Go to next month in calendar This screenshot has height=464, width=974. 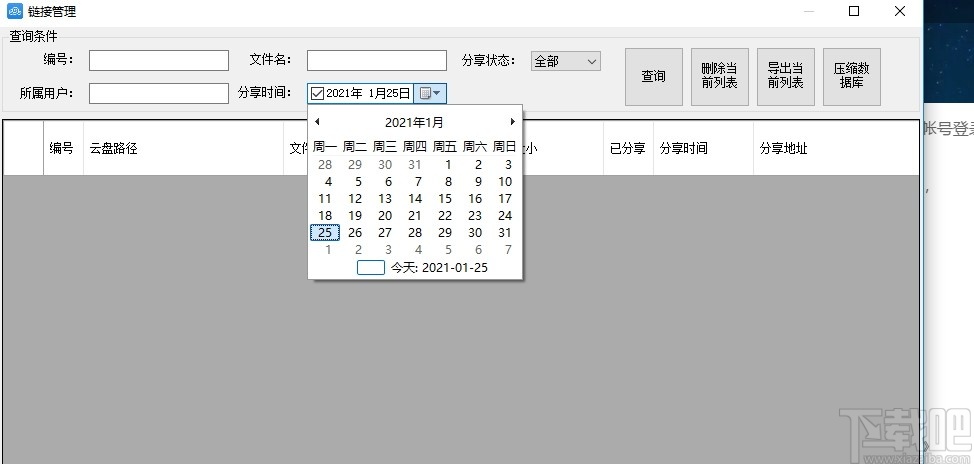[x=512, y=122]
